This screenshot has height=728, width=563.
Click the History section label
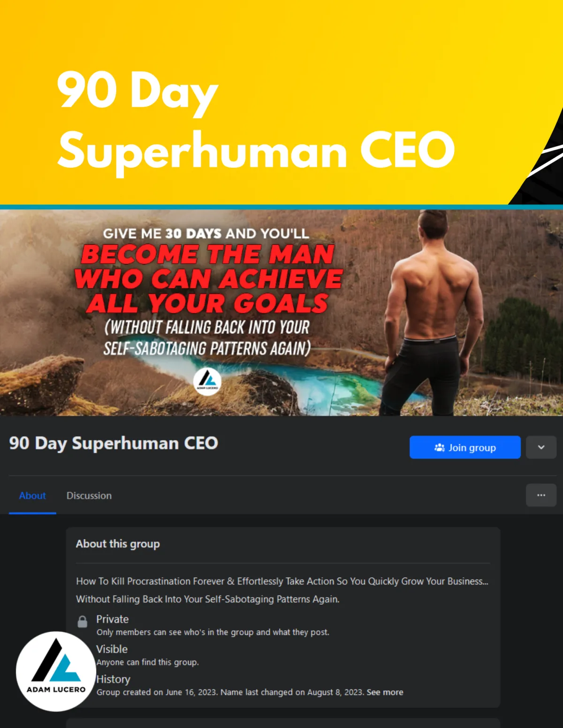tap(113, 679)
